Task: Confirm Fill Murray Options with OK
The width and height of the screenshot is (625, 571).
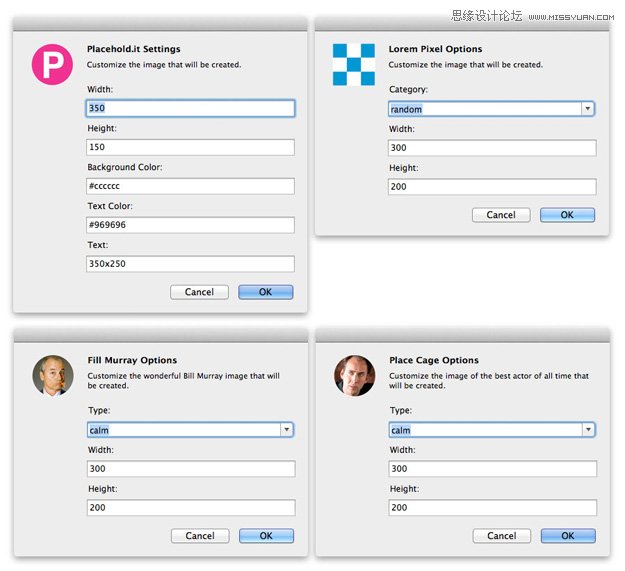Action: tap(266, 536)
